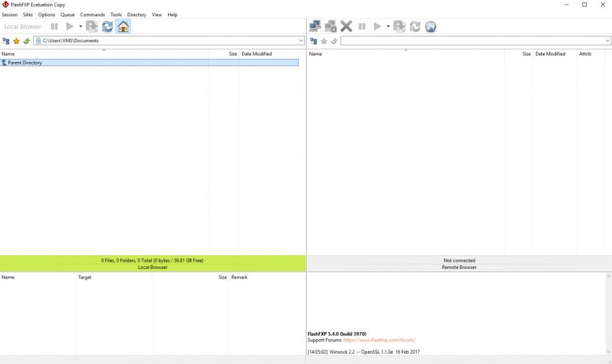Screen dimensions: 612x364
Task: Toggle the home Local Browser icon
Action: point(123,27)
